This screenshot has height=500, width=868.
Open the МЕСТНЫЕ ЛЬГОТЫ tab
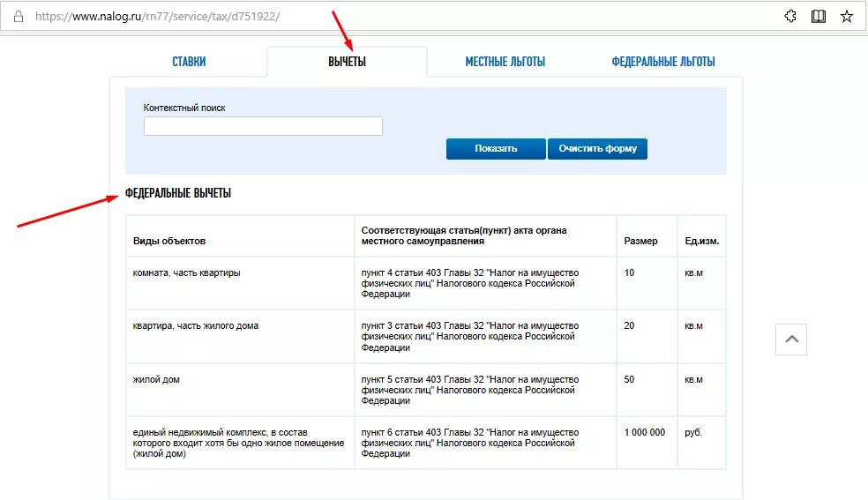pyautogui.click(x=505, y=62)
